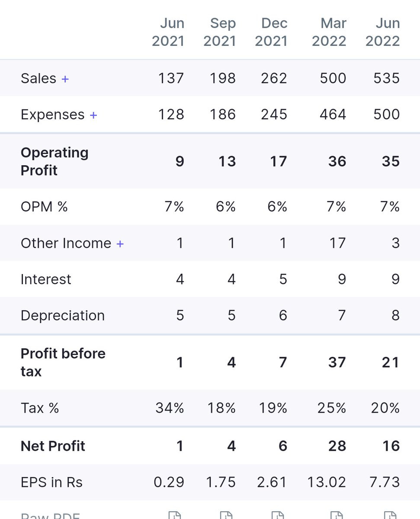Click the Jun 2022 Sales value 535
The height and width of the screenshot is (519, 420).
(x=387, y=78)
